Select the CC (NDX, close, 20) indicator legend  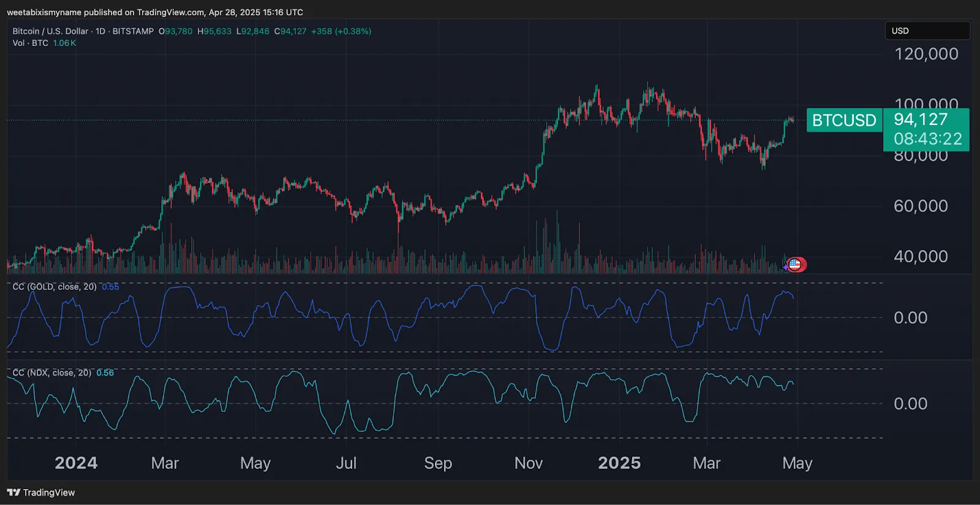coord(52,373)
